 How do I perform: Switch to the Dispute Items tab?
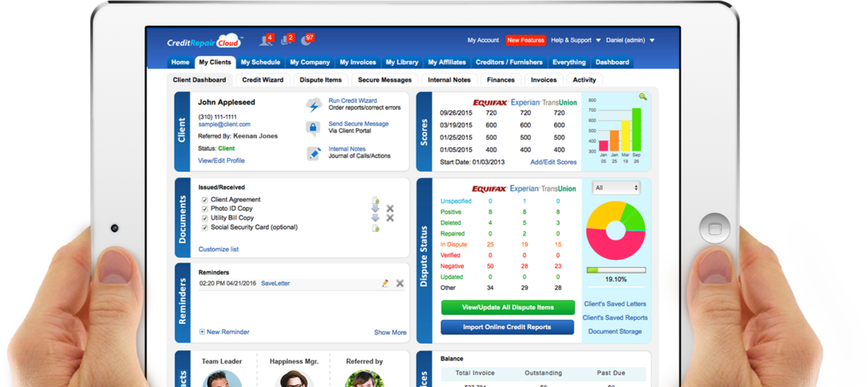click(321, 80)
